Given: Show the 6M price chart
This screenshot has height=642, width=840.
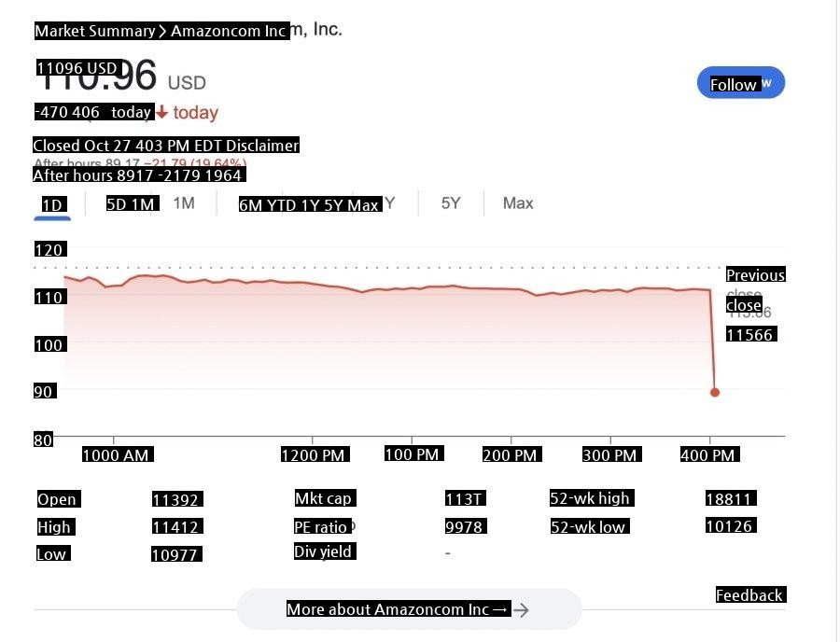Looking at the screenshot, I should pos(252,204).
